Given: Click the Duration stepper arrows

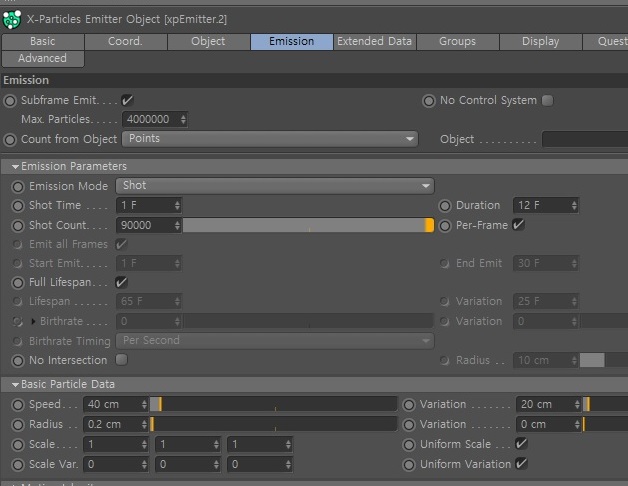Looking at the screenshot, I should (x=574, y=206).
